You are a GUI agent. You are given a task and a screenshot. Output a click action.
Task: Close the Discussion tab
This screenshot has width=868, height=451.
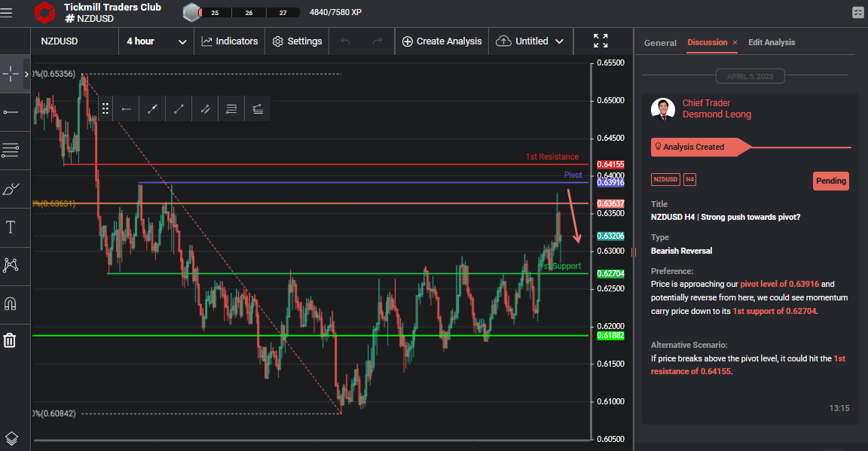735,43
